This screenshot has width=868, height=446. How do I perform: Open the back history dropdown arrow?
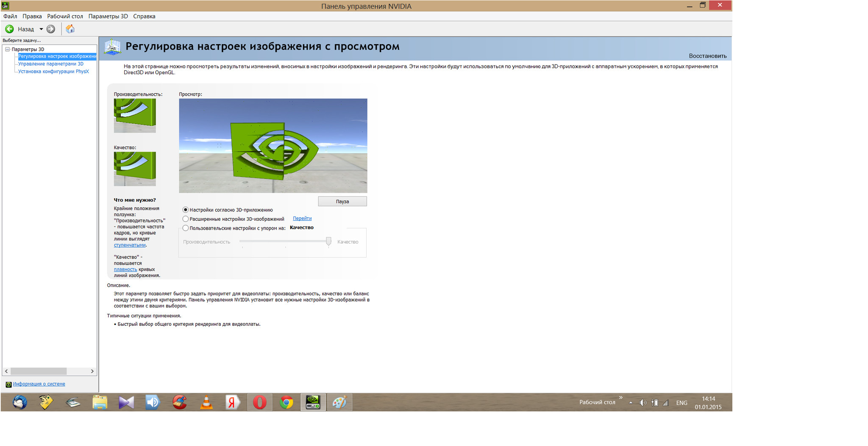pos(41,29)
